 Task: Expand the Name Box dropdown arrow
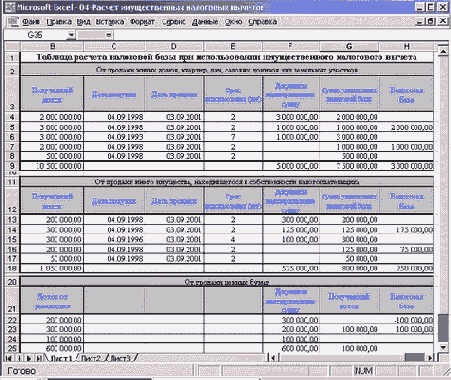coord(71,35)
